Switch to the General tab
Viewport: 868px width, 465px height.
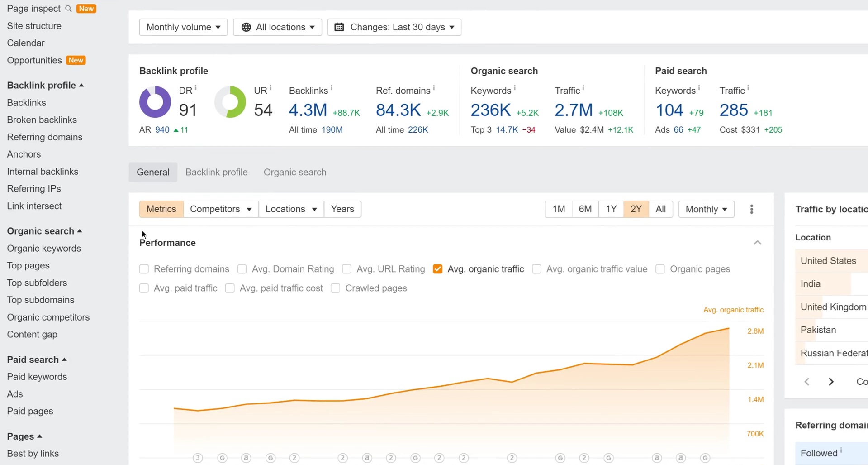(x=153, y=172)
